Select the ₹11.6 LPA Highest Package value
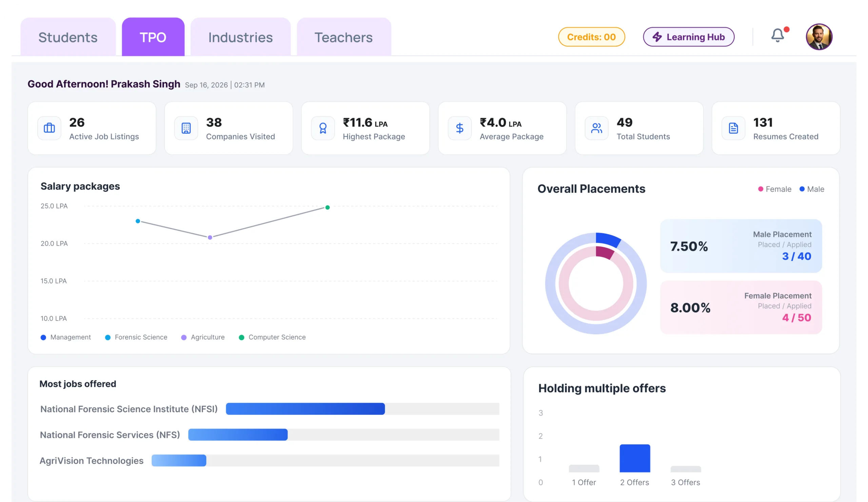Screen dimensions: 868x502 click(x=365, y=123)
